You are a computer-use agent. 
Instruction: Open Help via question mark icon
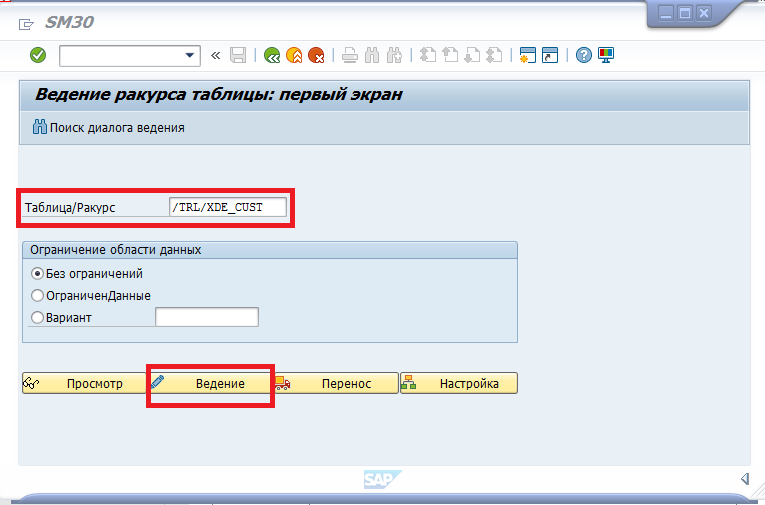tap(584, 55)
